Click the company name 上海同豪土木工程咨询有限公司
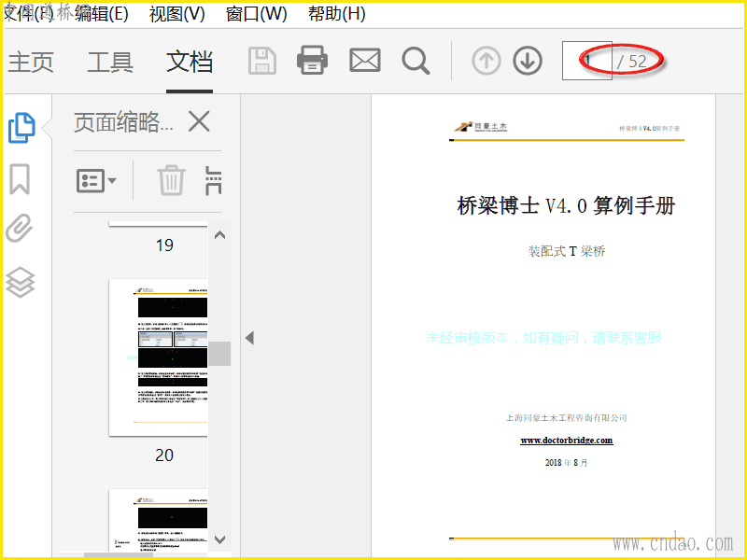Image resolution: width=747 pixels, height=560 pixels. (x=567, y=417)
